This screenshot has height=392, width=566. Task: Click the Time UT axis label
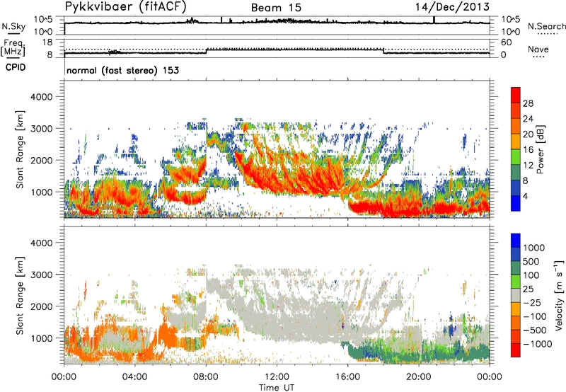(277, 388)
